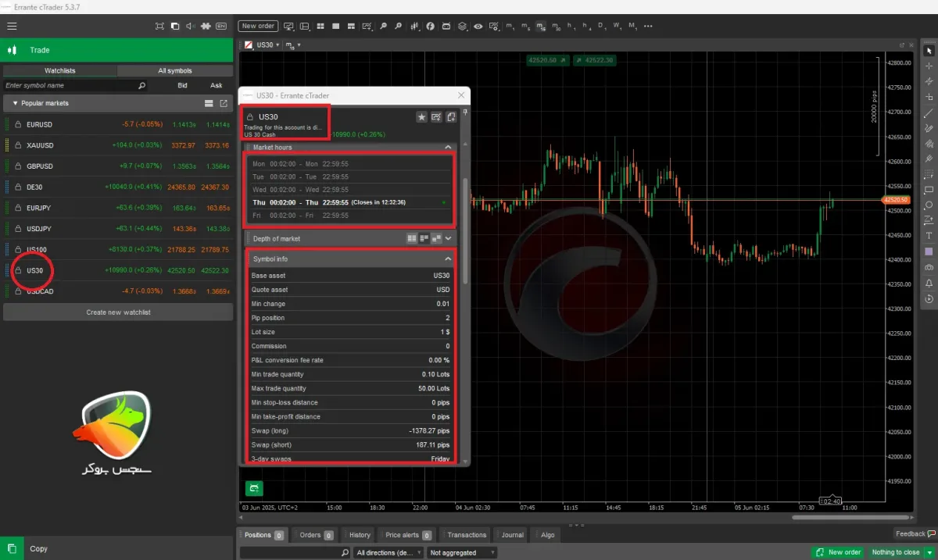Collapse the Popular markets group

(15, 103)
